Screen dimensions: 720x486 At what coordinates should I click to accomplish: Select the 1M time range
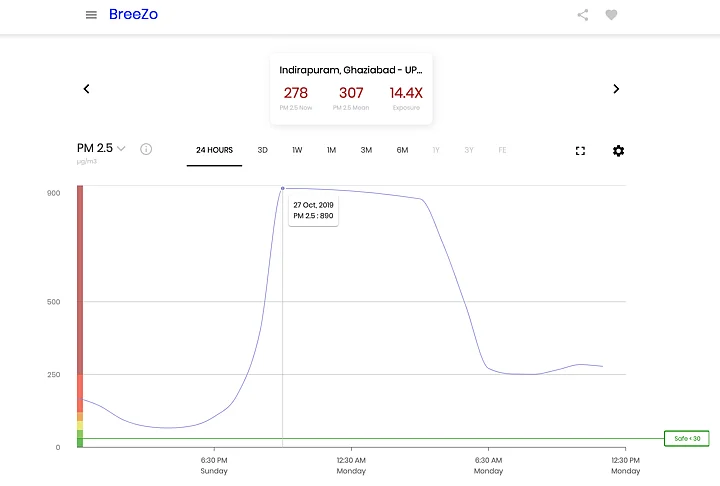pyautogui.click(x=331, y=150)
